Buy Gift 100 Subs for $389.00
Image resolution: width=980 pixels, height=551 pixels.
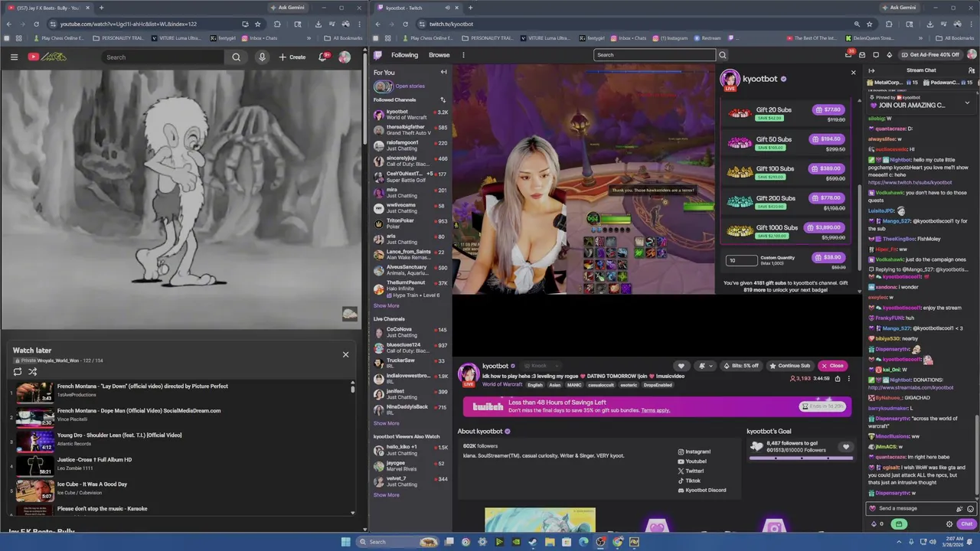pyautogui.click(x=828, y=168)
